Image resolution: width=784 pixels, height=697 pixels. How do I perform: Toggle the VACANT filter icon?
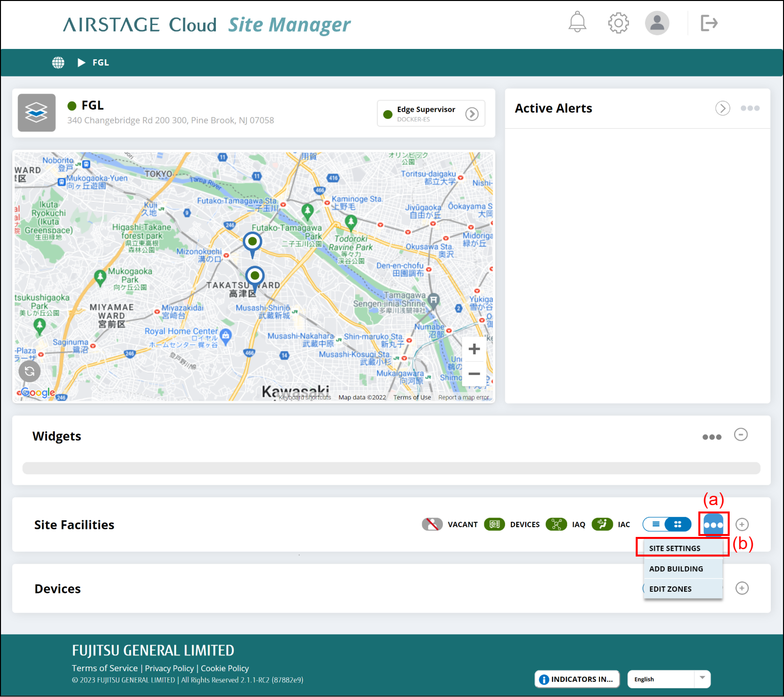(432, 524)
